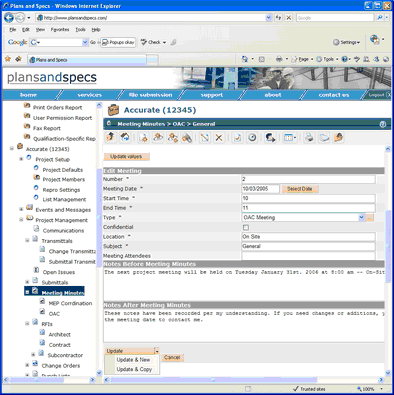
Task: Click the main content vertical scrollbar
Action: coord(388,247)
